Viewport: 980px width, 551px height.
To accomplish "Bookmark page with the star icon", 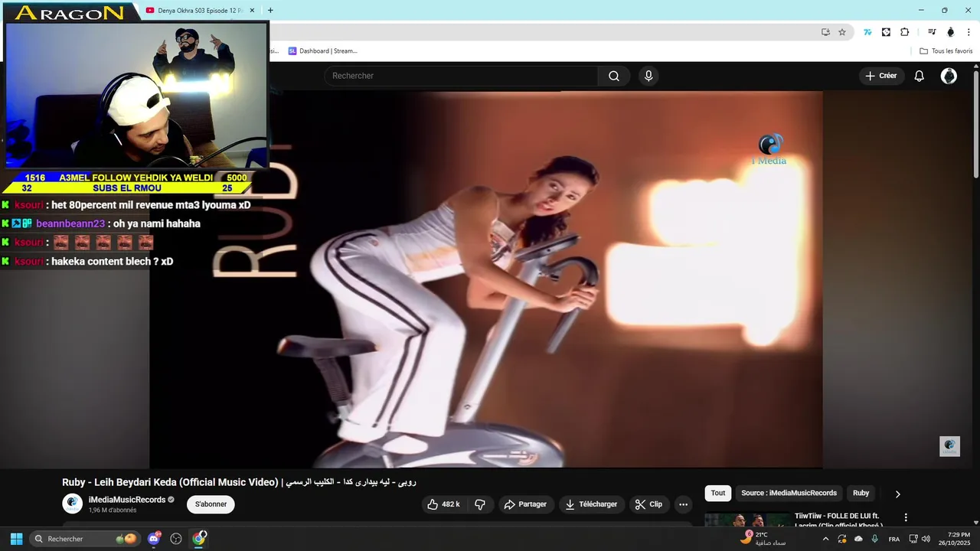I will 842,32.
